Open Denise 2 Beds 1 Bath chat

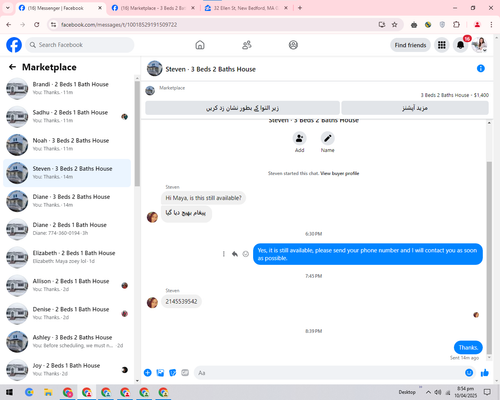(67, 313)
